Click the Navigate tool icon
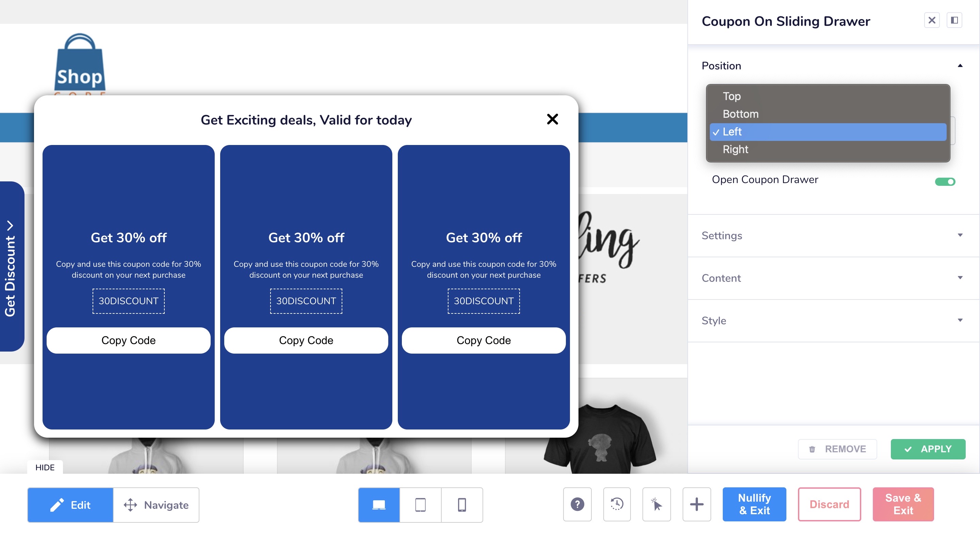The width and height of the screenshot is (980, 535). (x=130, y=505)
